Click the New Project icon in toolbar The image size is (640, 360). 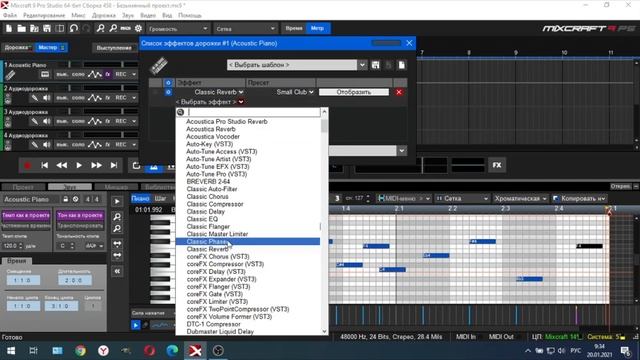point(9,29)
